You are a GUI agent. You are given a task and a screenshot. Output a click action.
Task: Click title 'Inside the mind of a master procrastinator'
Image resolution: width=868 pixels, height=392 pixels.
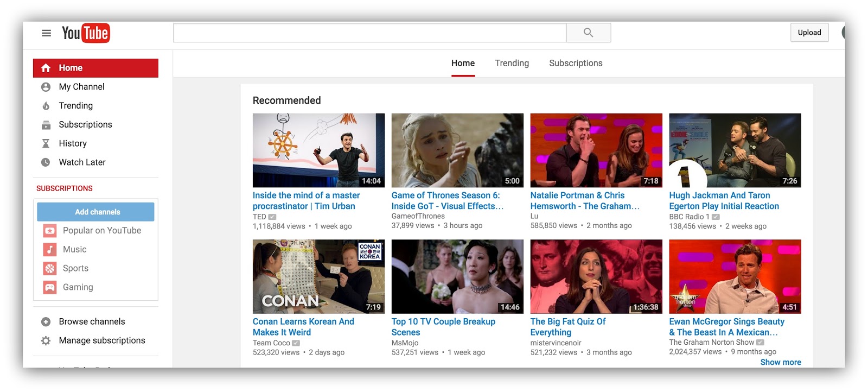pos(306,201)
